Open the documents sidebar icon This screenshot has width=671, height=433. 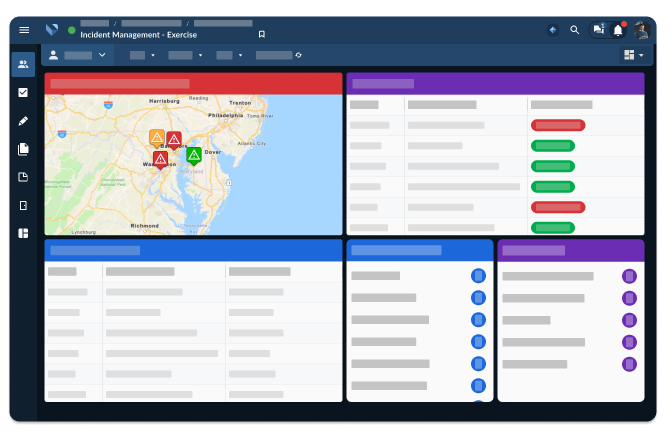click(23, 149)
